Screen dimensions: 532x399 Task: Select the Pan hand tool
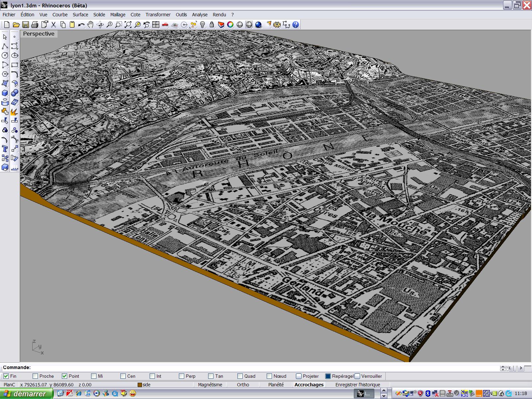90,25
